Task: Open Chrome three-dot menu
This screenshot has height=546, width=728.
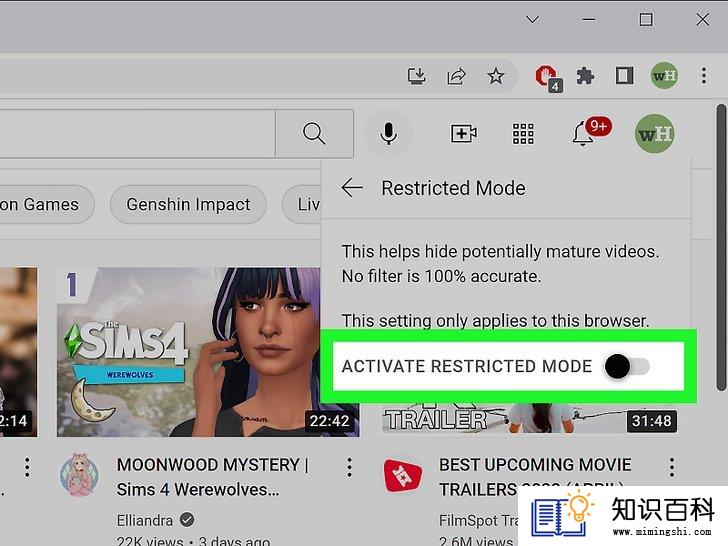Action: click(704, 76)
